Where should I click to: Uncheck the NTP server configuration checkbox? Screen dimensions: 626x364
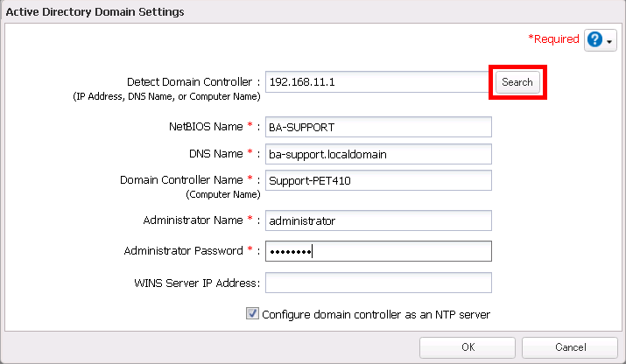(252, 313)
